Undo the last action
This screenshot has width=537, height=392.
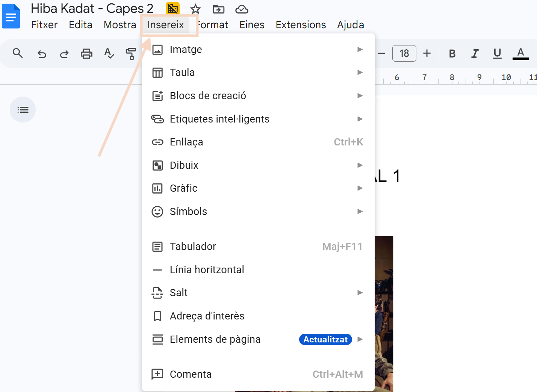(x=42, y=54)
